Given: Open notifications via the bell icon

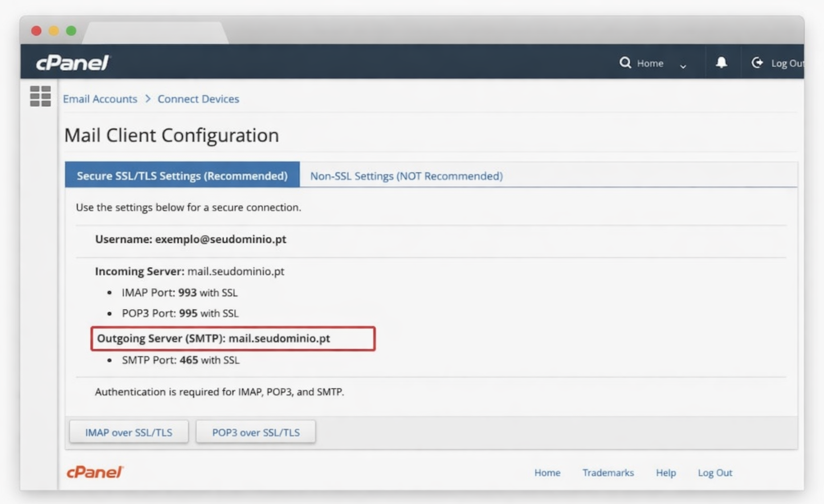Looking at the screenshot, I should coord(721,63).
